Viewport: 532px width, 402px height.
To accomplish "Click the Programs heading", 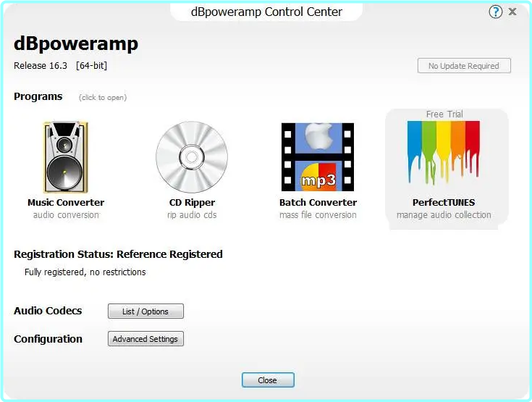I will pos(38,97).
